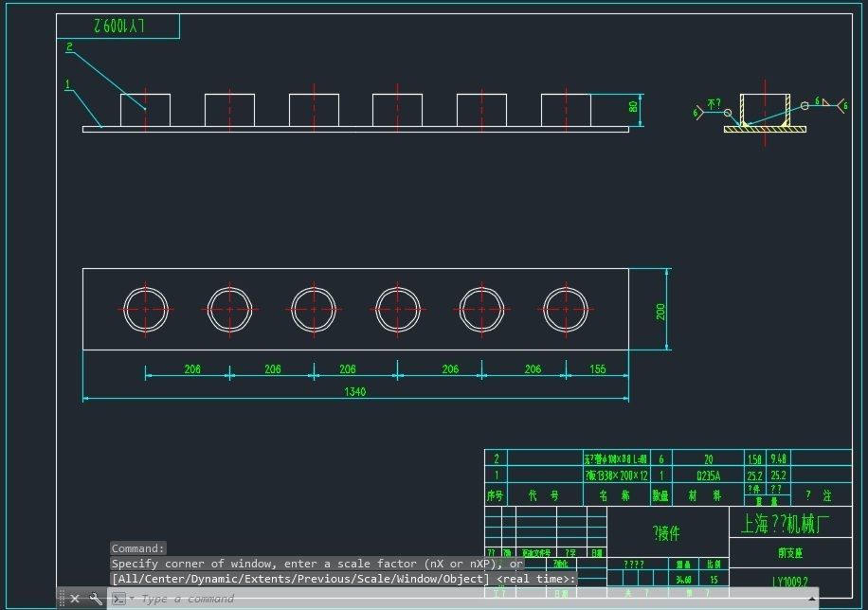The width and height of the screenshot is (868, 610).
Task: Select the 80 height dimension text
Action: click(633, 106)
